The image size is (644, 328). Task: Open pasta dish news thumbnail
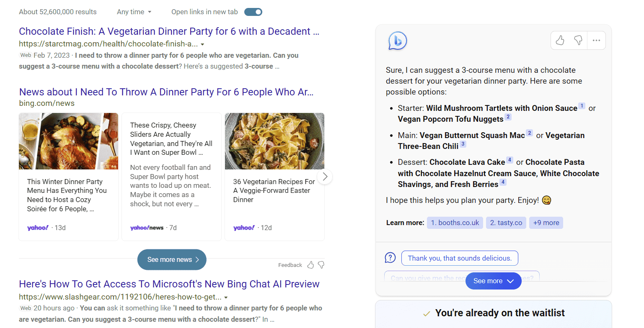pos(274,141)
